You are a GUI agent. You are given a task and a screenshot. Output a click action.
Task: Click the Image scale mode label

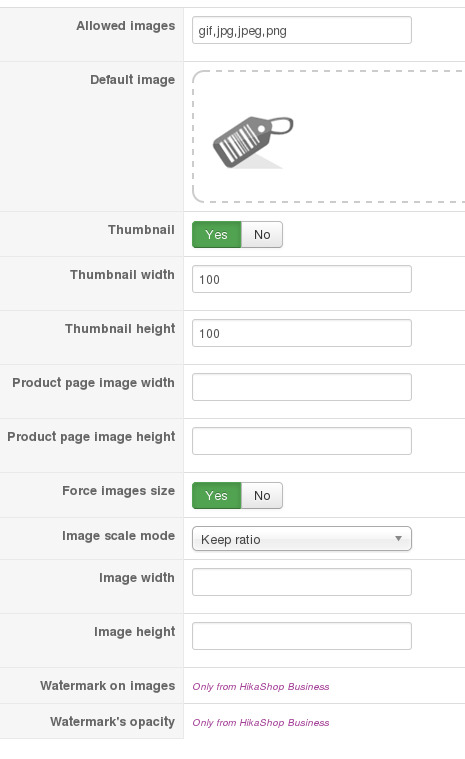click(x=118, y=536)
